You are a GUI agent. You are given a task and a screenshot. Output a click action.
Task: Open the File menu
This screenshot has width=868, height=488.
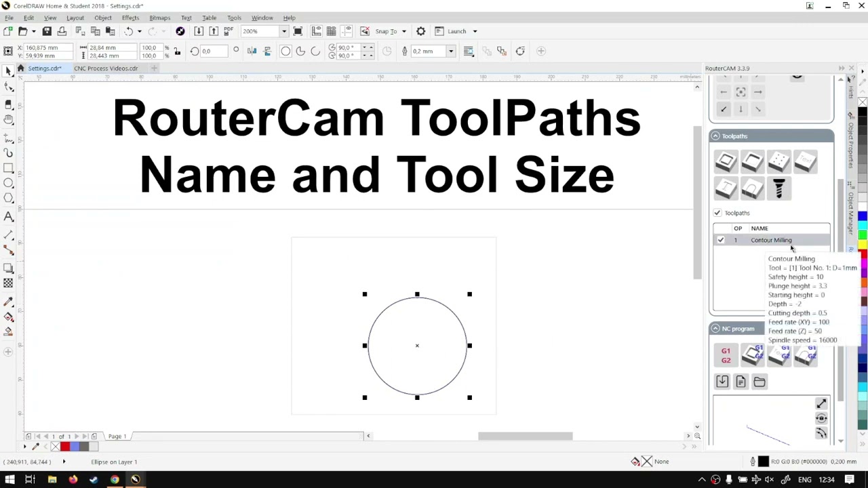9,18
